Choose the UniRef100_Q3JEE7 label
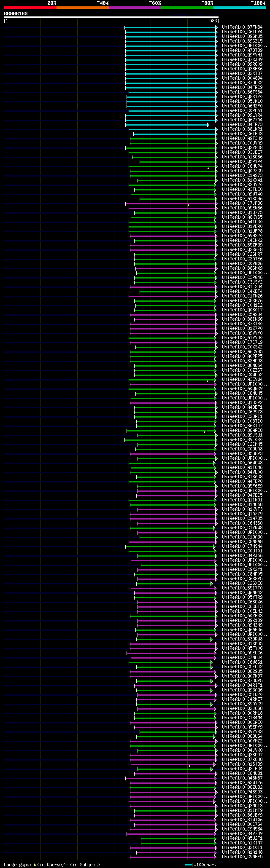Viewport: 270px width, 868px height. (242, 153)
